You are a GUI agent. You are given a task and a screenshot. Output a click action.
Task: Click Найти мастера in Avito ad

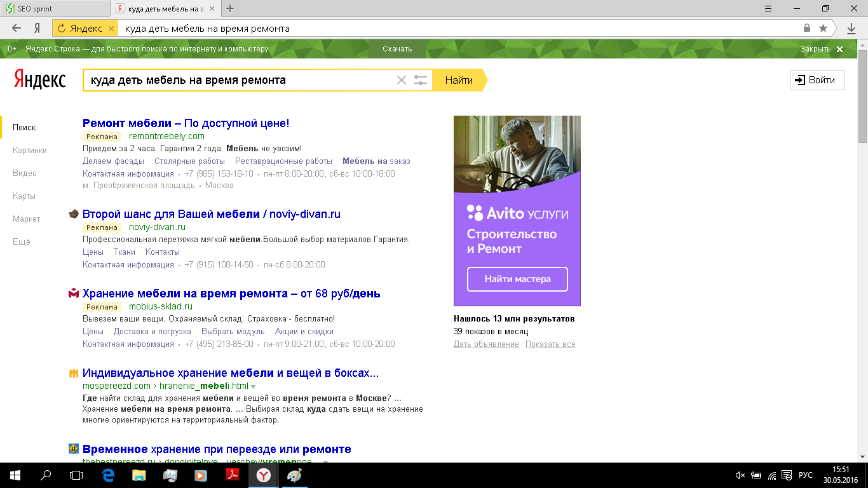(517, 279)
